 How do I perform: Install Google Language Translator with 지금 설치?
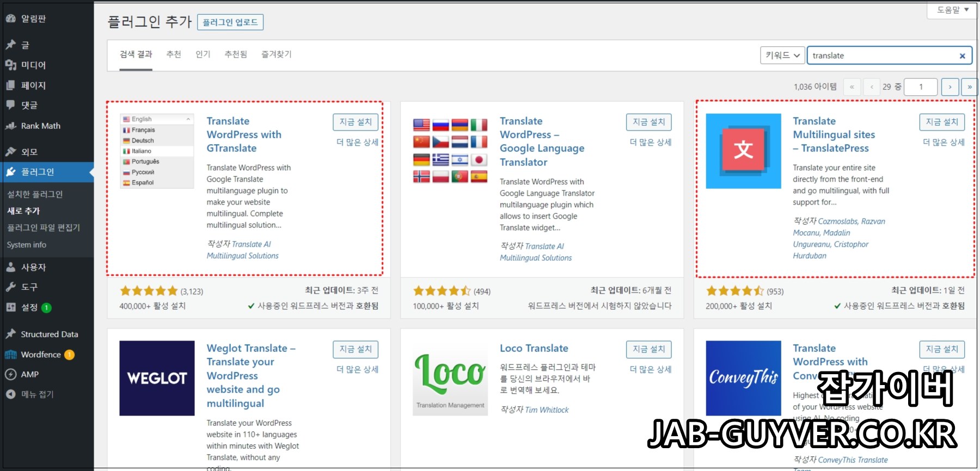pos(648,122)
